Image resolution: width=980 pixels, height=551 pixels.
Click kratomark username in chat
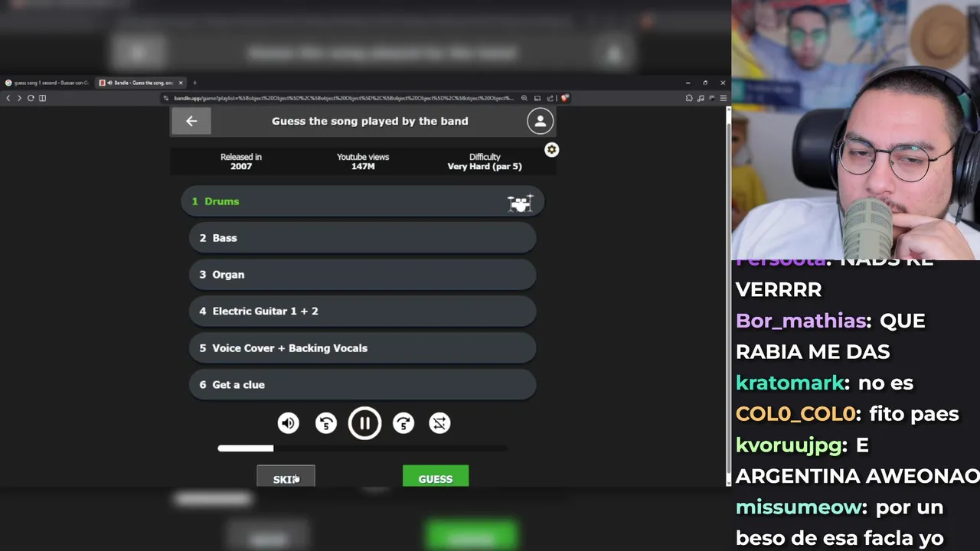click(789, 383)
